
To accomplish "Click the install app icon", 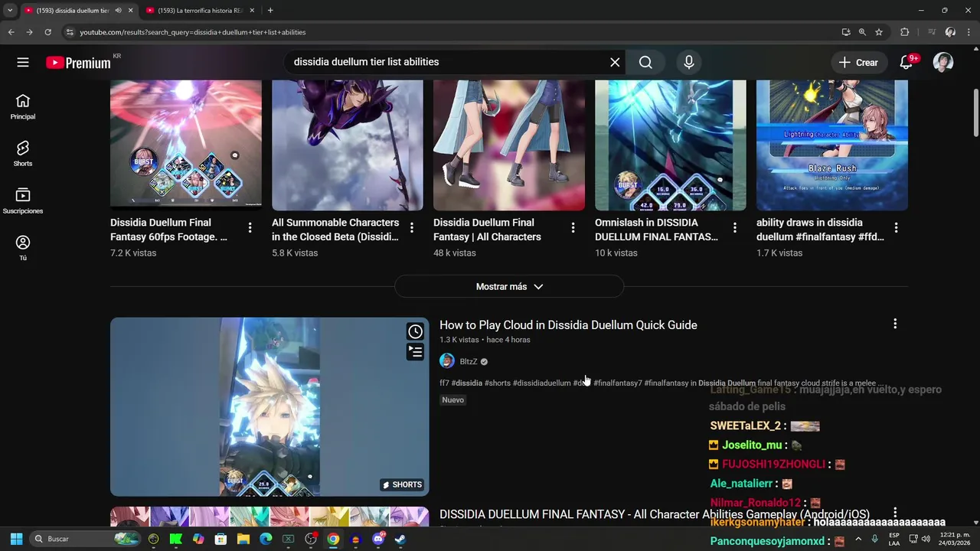I will (846, 32).
